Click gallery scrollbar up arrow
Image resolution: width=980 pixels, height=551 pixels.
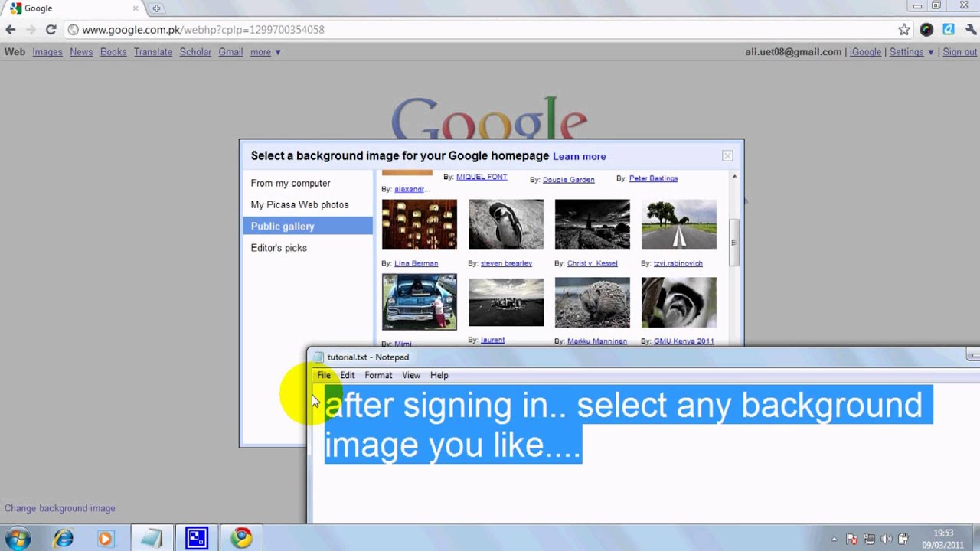(x=734, y=177)
